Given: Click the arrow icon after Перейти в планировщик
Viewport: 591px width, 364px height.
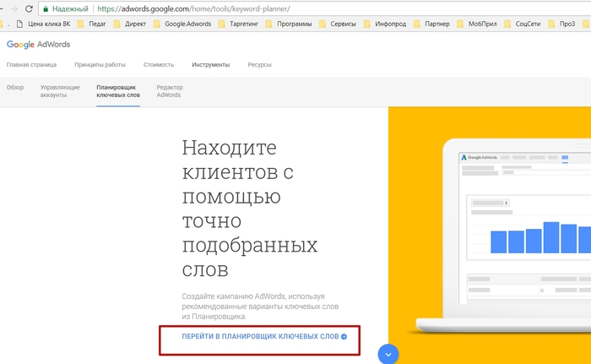Looking at the screenshot, I should [x=344, y=336].
